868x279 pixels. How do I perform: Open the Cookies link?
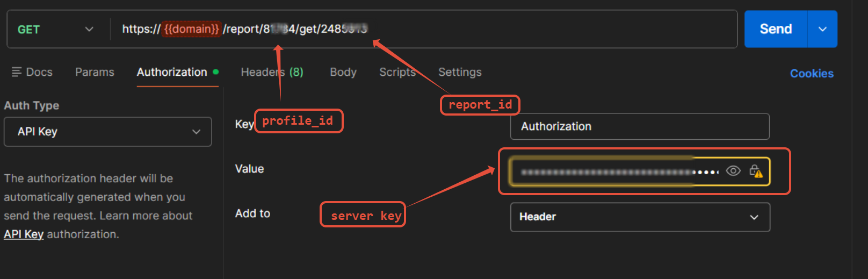point(811,74)
